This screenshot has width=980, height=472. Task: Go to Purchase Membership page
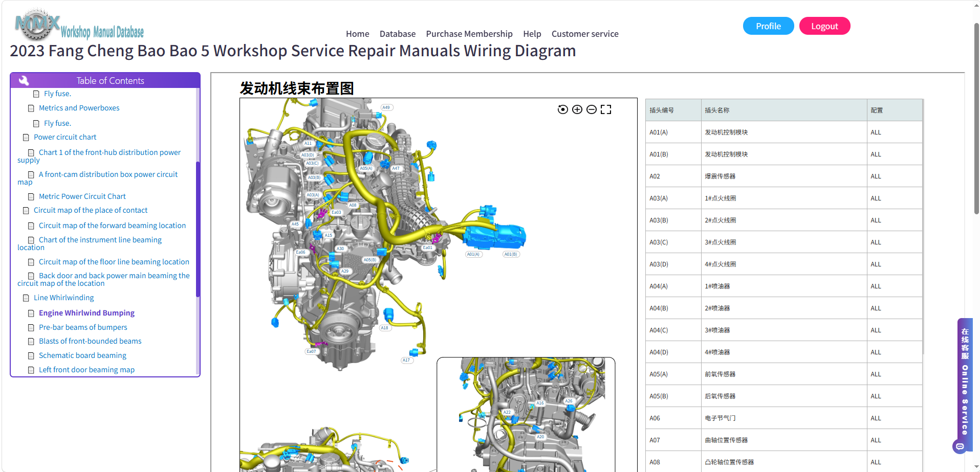tap(469, 34)
